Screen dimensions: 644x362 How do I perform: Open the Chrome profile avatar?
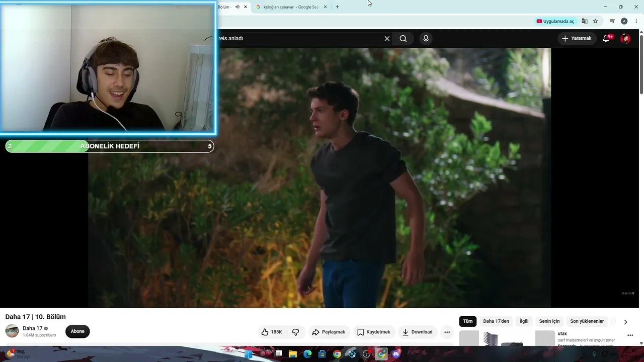pyautogui.click(x=624, y=21)
